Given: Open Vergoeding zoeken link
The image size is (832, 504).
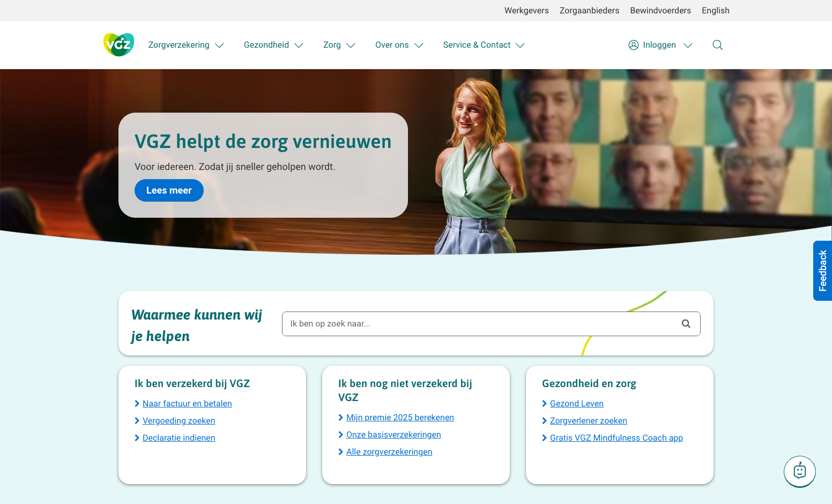Looking at the screenshot, I should point(179,421).
